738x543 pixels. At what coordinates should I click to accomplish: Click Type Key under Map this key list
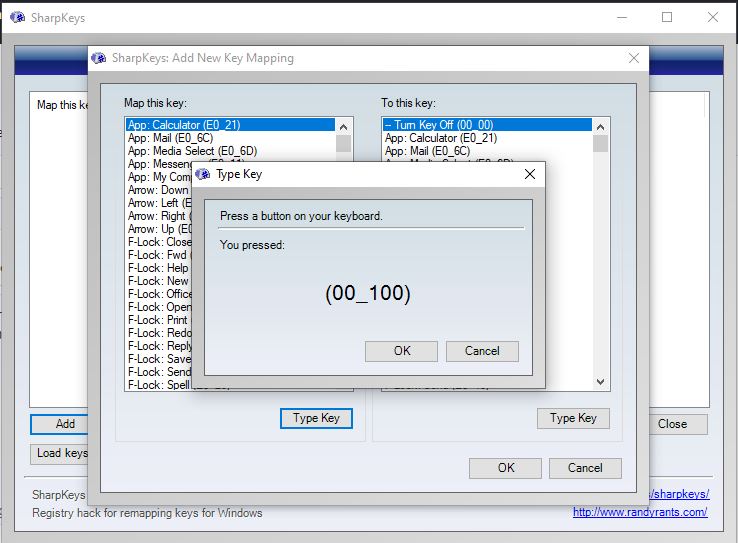[316, 418]
